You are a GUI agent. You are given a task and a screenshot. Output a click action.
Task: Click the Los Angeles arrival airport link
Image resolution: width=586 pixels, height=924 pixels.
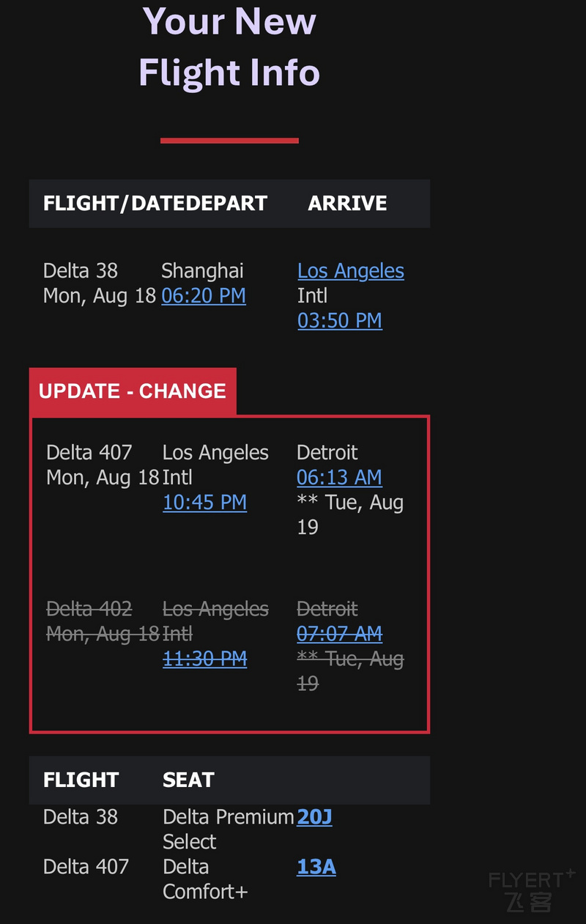point(351,271)
